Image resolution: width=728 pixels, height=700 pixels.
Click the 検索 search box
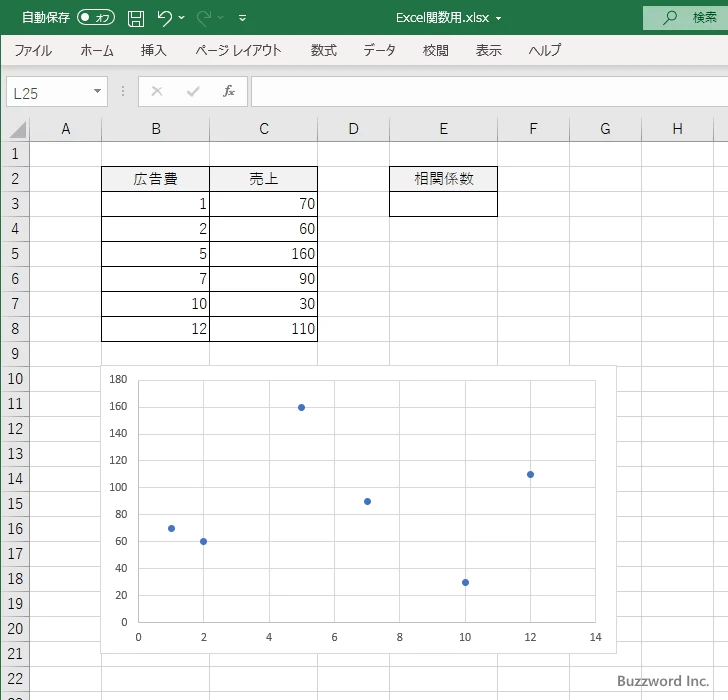click(685, 18)
